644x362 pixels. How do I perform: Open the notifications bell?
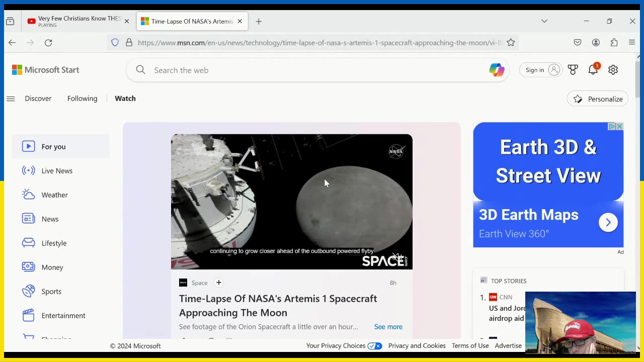click(593, 70)
